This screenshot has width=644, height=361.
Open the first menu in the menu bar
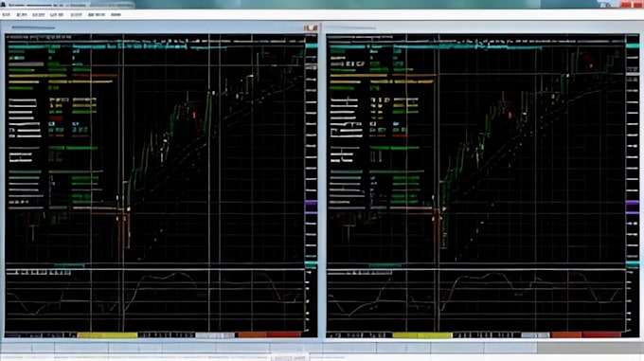7,15
